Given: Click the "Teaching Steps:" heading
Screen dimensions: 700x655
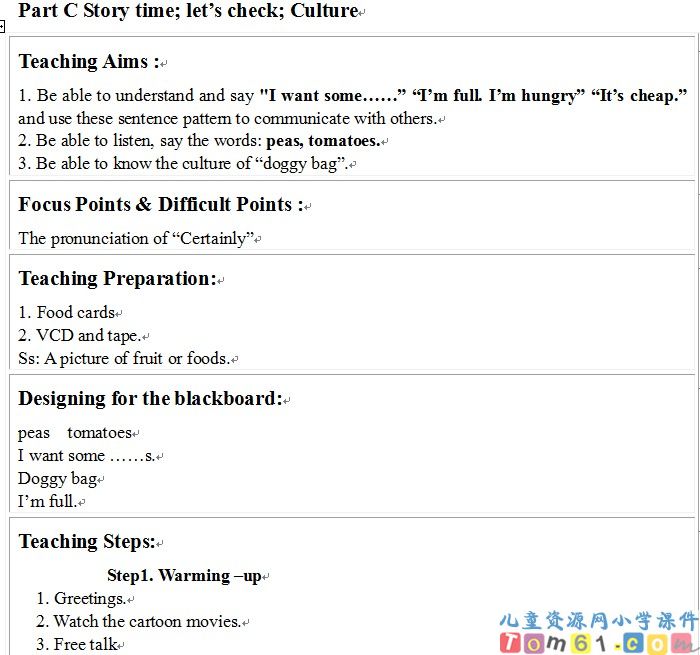Looking at the screenshot, I should tap(86, 542).
